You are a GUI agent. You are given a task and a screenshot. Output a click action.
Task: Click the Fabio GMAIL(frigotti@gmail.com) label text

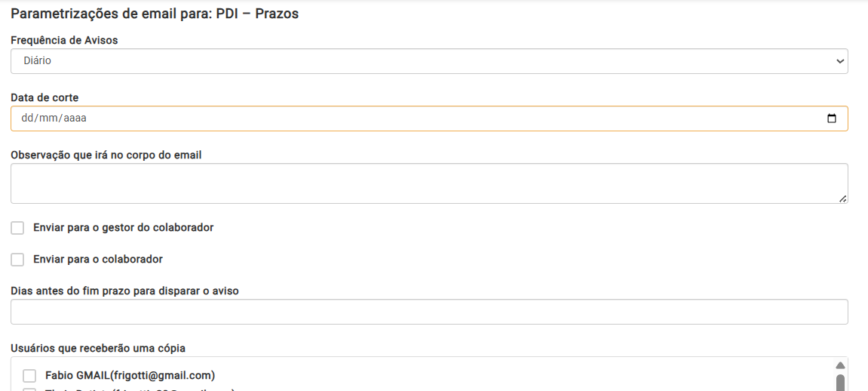point(130,375)
